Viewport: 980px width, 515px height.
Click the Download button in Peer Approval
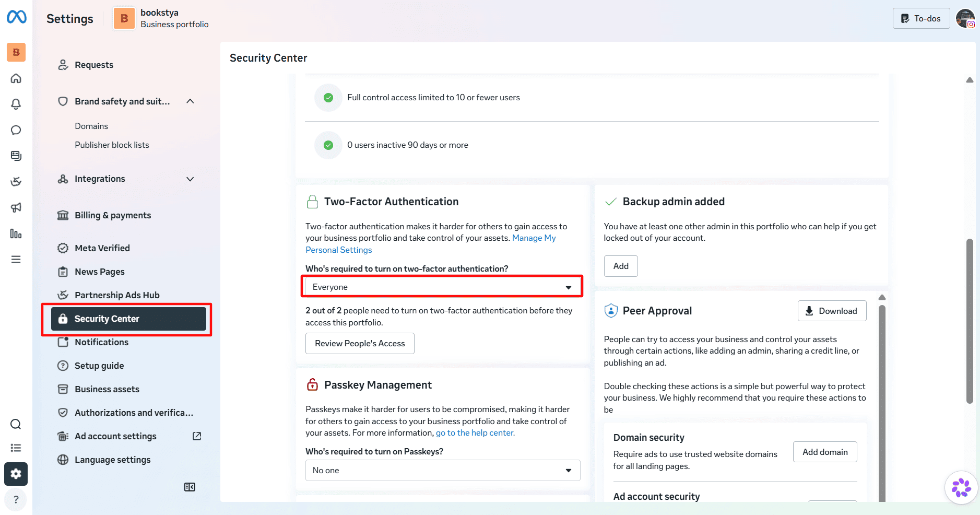click(832, 311)
